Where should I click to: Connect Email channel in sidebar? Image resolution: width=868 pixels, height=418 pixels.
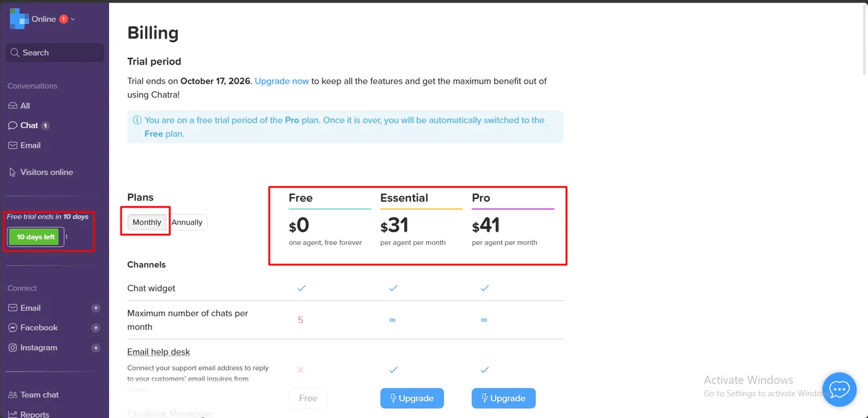coord(30,308)
